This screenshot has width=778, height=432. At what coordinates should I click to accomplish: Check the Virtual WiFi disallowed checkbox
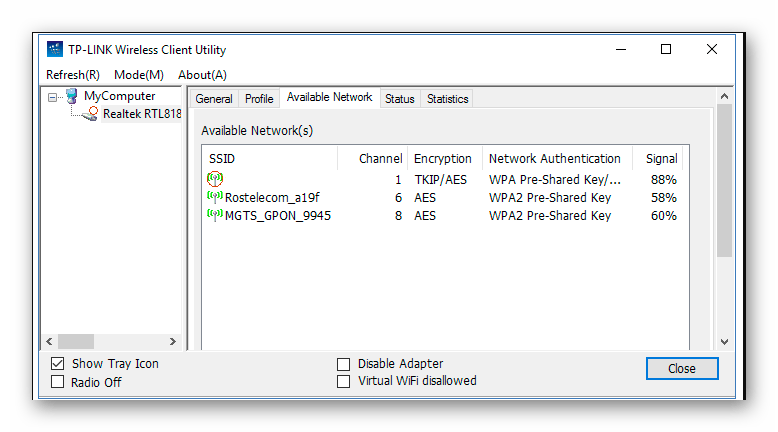[x=343, y=381]
